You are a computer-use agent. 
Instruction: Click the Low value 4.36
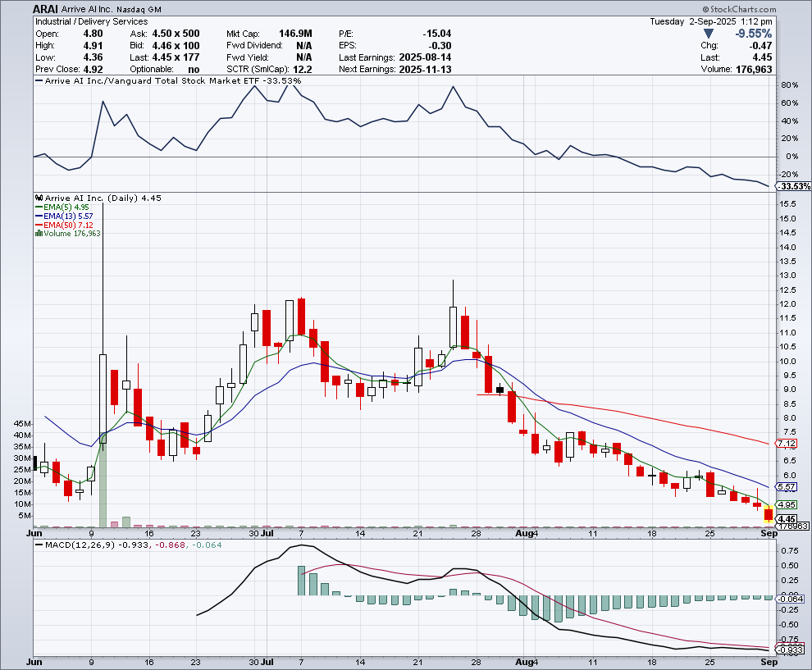94,57
